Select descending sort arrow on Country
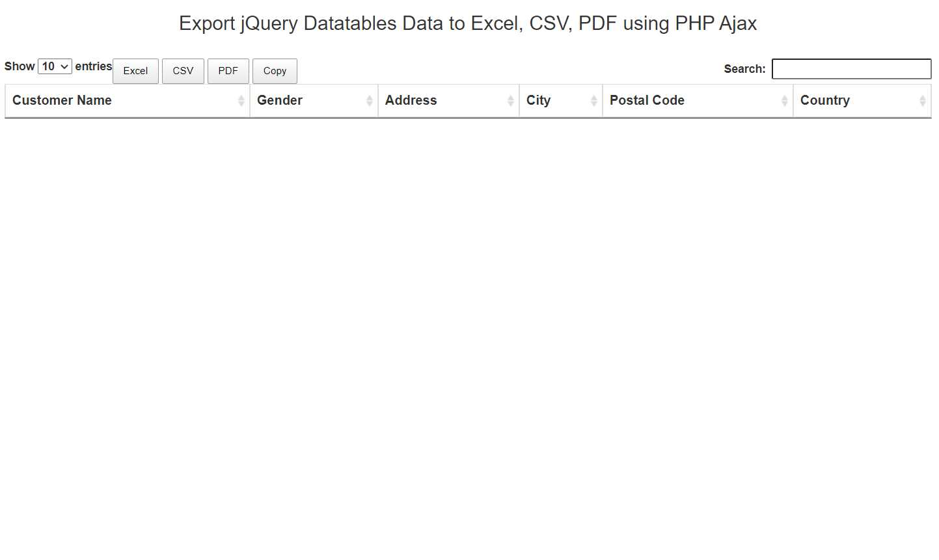The width and height of the screenshot is (939, 560). [x=922, y=103]
